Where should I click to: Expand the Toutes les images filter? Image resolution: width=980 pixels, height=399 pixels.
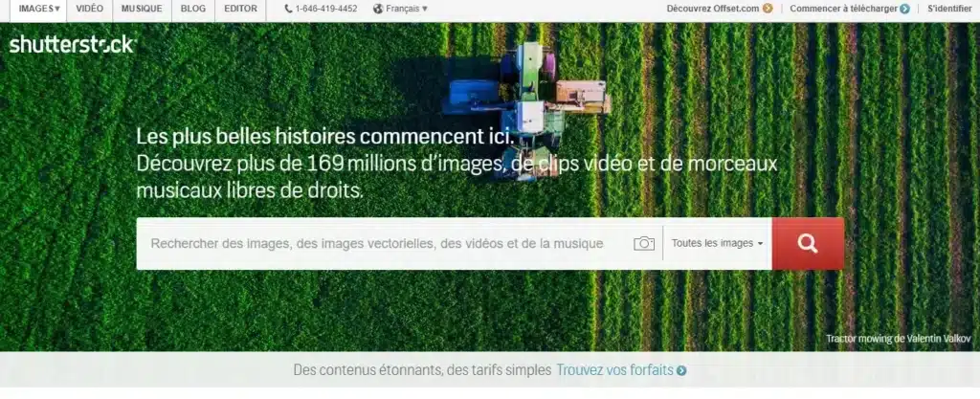click(x=718, y=244)
